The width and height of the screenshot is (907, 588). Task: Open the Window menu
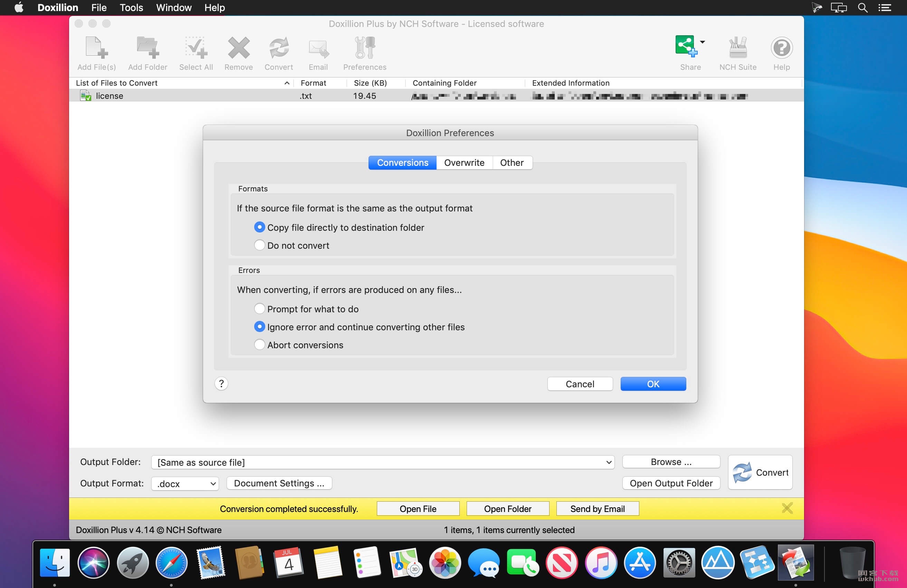click(174, 8)
